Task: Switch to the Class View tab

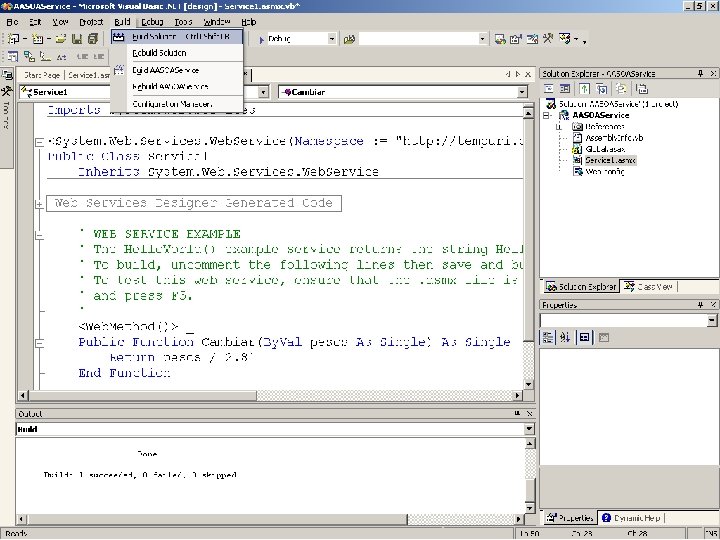Action: coord(648,287)
